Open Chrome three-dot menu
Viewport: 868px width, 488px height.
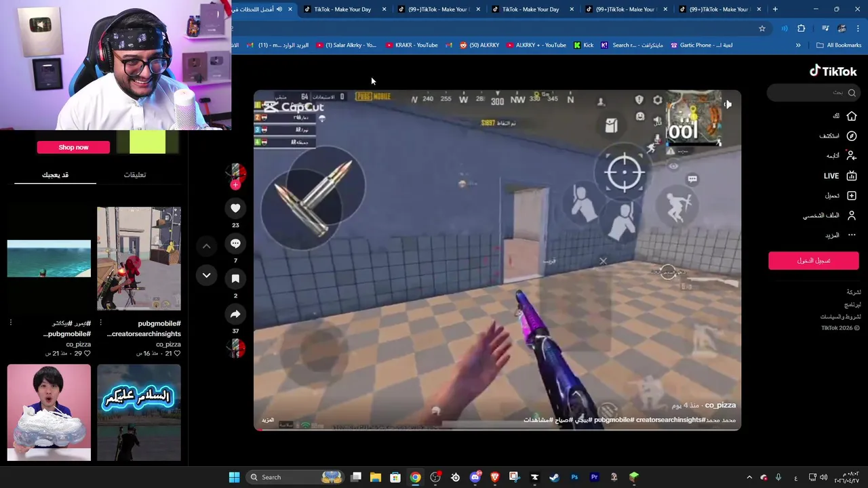click(859, 28)
